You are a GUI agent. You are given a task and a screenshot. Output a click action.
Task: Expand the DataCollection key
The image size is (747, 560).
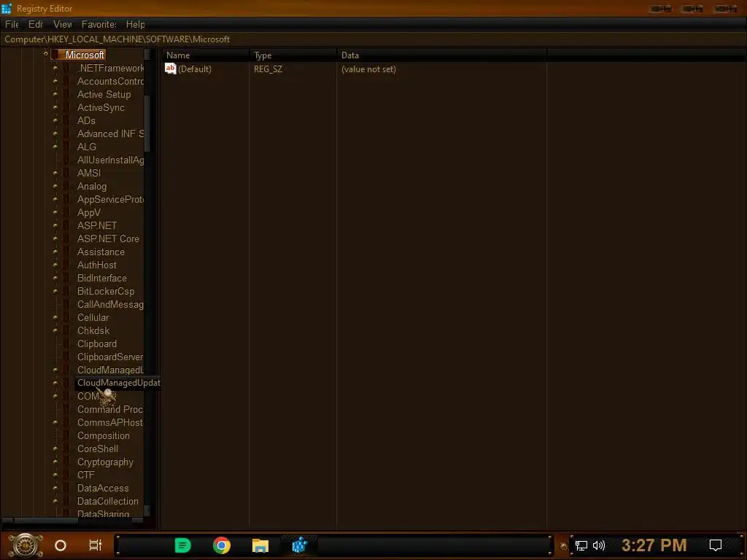click(55, 501)
